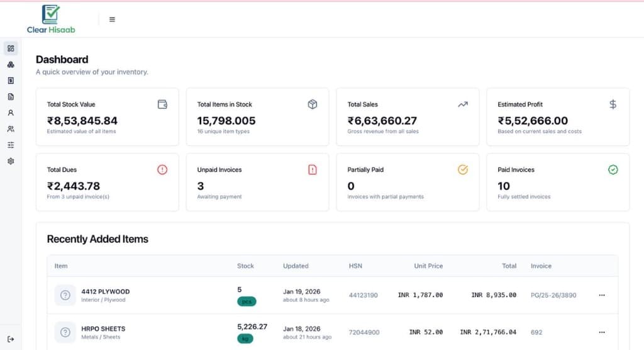Click the Invoice column header

(541, 266)
